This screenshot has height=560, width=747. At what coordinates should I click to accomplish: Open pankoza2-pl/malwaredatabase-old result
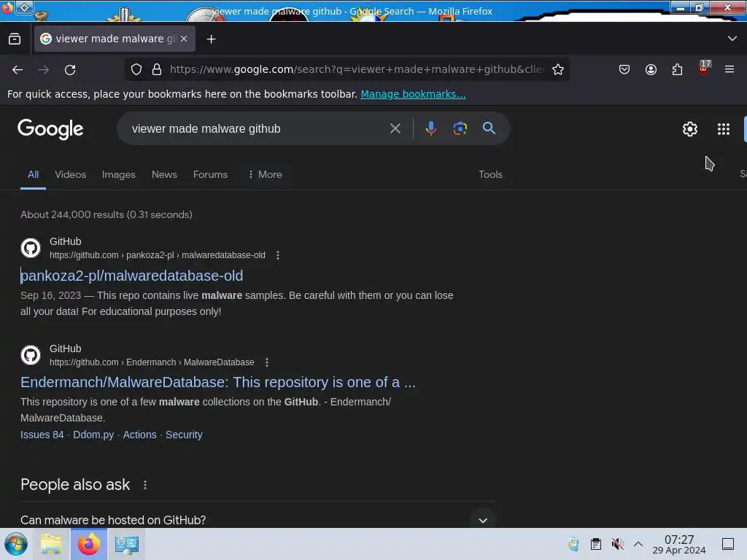point(132,276)
